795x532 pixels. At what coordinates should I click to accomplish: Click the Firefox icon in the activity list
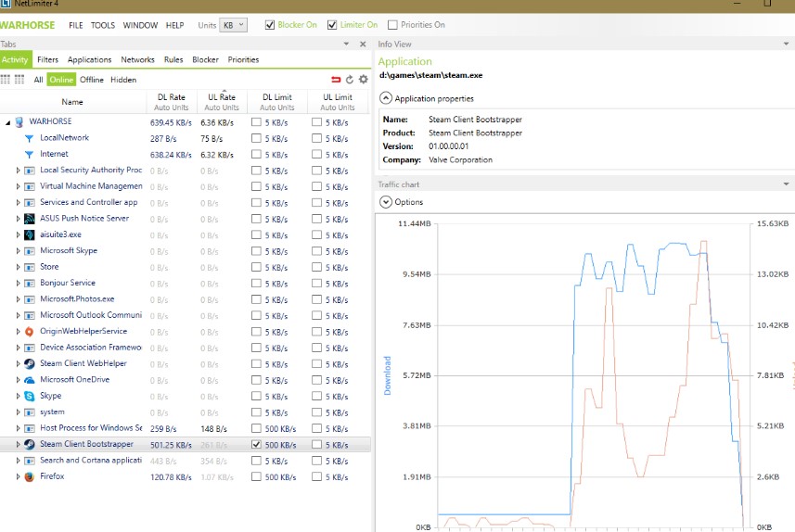click(30, 476)
